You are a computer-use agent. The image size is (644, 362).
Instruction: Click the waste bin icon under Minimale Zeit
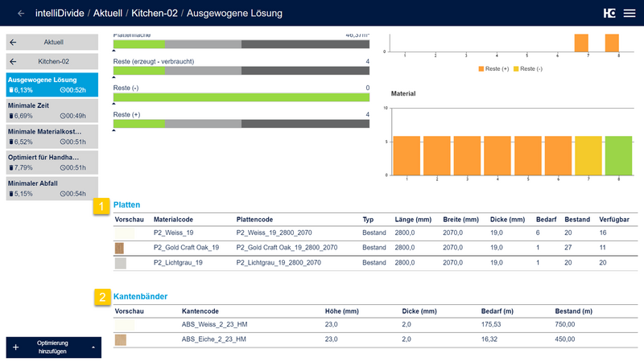[x=10, y=117]
